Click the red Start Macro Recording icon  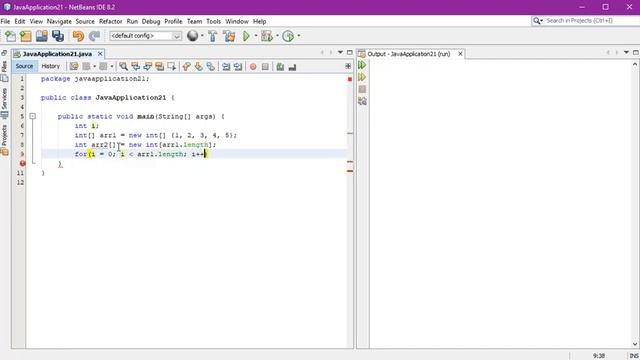click(x=253, y=67)
